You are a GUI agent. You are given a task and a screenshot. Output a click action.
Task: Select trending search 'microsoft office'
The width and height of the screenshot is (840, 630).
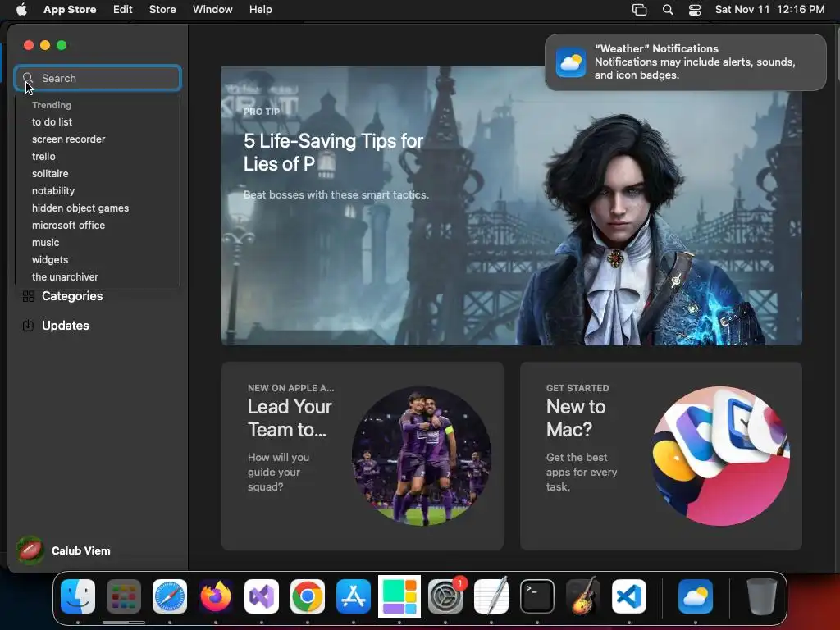click(69, 226)
